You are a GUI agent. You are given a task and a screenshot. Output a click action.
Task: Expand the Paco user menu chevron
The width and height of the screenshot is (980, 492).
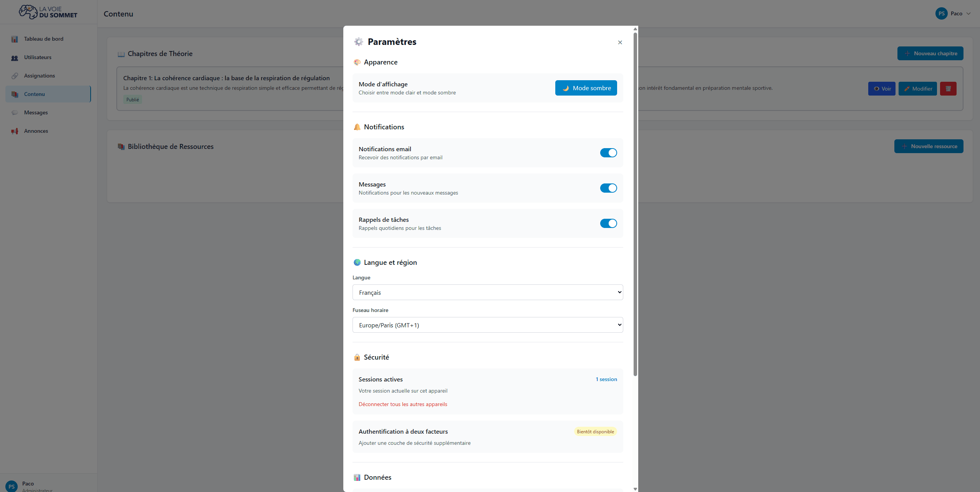click(x=968, y=14)
